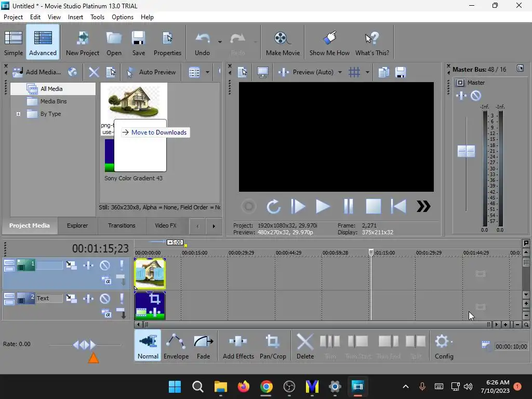Select the Normal edit tool
Viewport: 532px width, 399px height.
148,346
